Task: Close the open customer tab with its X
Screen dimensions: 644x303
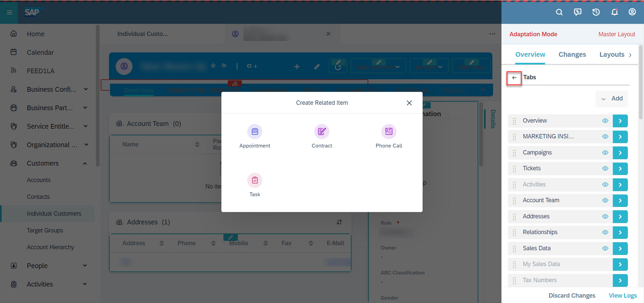Action: click(x=328, y=34)
